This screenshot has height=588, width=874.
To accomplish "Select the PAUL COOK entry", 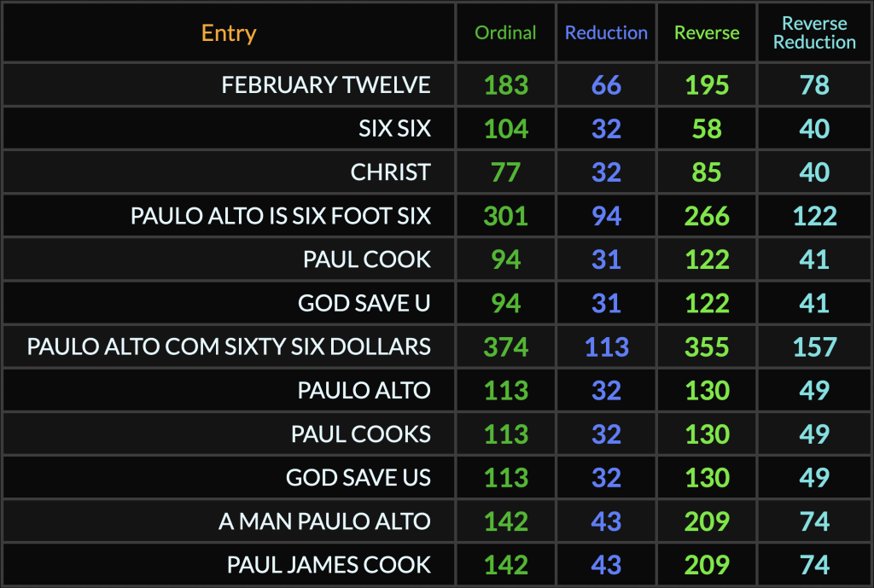I will click(x=367, y=259).
